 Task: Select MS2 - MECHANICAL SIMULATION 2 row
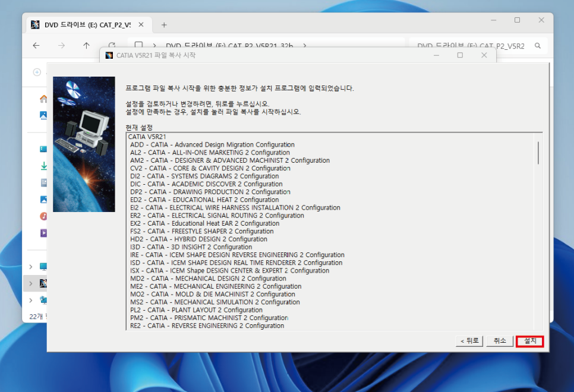click(215, 302)
